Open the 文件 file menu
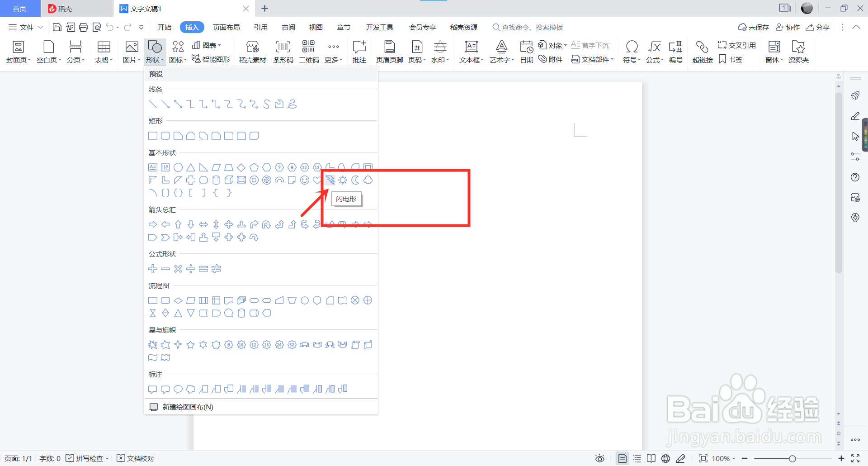 coord(26,27)
